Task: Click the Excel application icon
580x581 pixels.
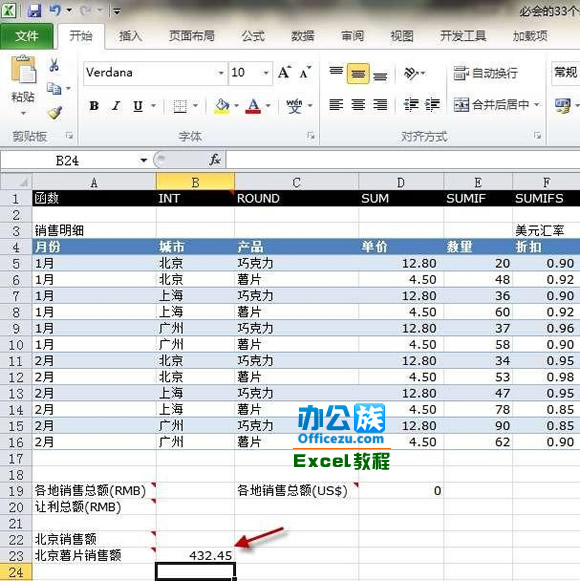Action: 9,10
